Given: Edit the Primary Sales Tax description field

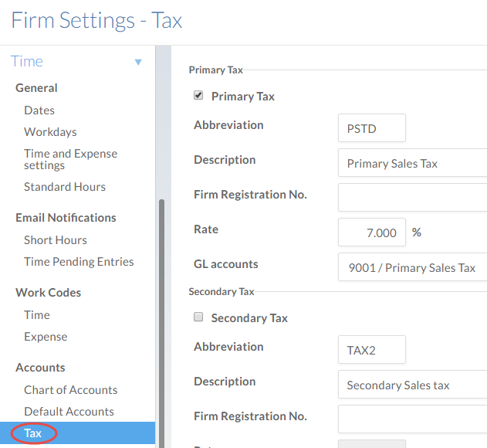Looking at the screenshot, I should pyautogui.click(x=412, y=164).
